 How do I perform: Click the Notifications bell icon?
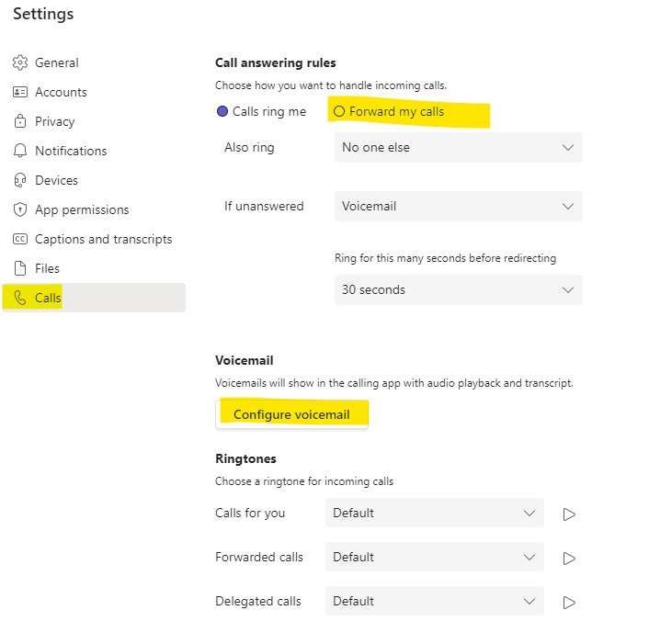[20, 151]
